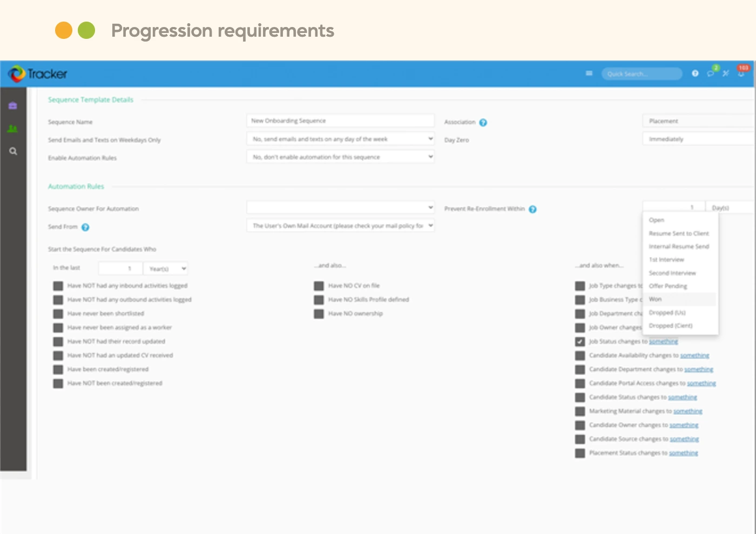Check Have never been shortlisted
This screenshot has width=756, height=534.
(58, 314)
